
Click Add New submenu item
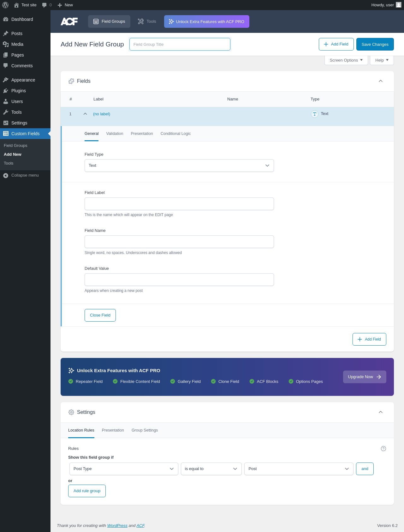click(x=13, y=154)
